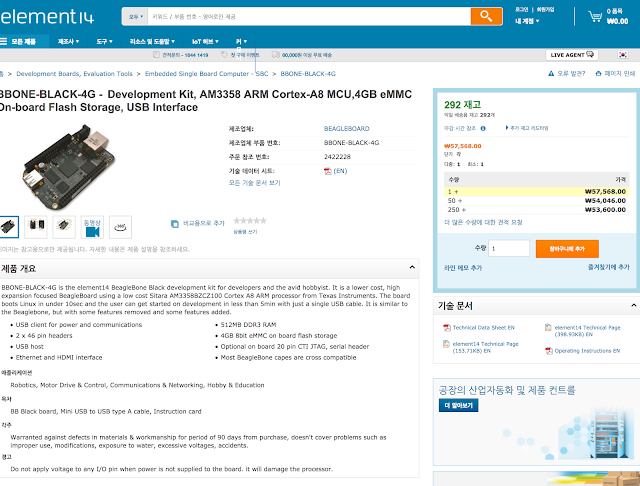Click the element14 Technical Page 153.71KB icon
This screenshot has width=640, height=486.
(x=446, y=344)
